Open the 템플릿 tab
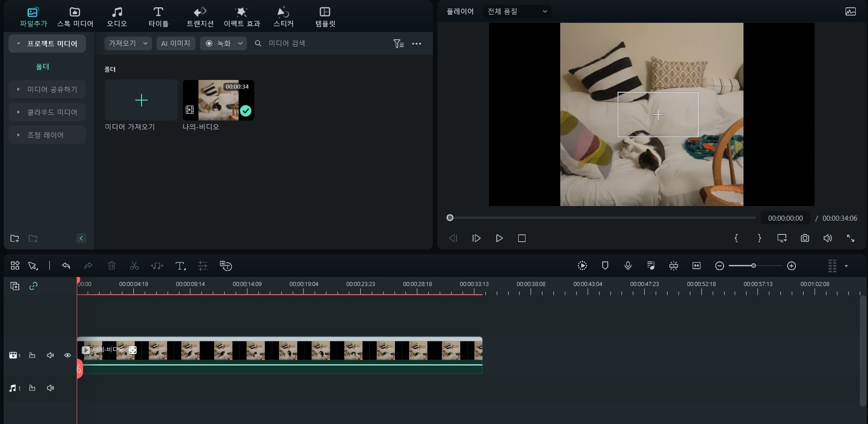The image size is (868, 424). pos(325,17)
